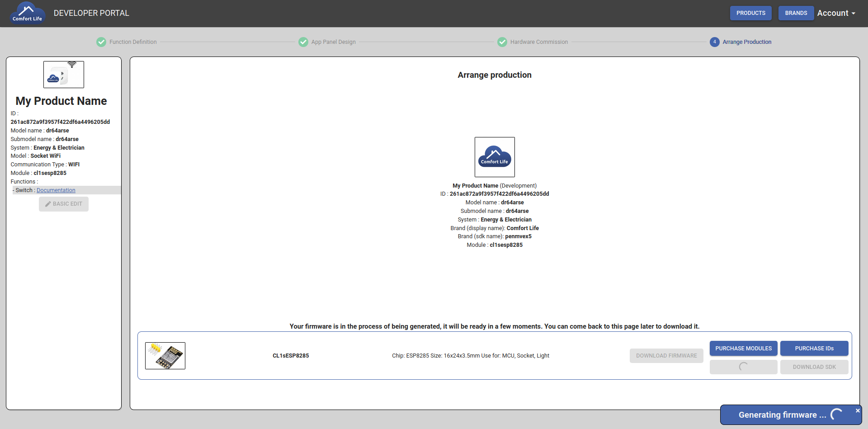Go to the App Panel Design step
868x429 pixels.
coord(333,42)
